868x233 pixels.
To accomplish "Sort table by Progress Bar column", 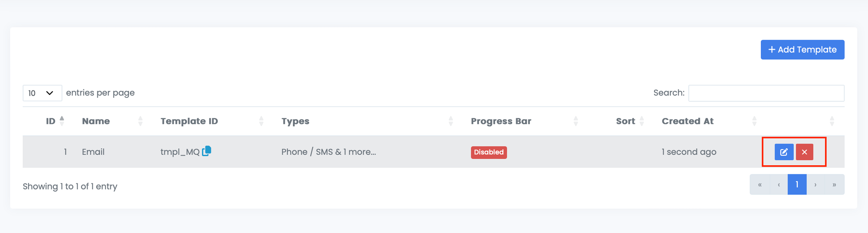I will click(x=501, y=121).
